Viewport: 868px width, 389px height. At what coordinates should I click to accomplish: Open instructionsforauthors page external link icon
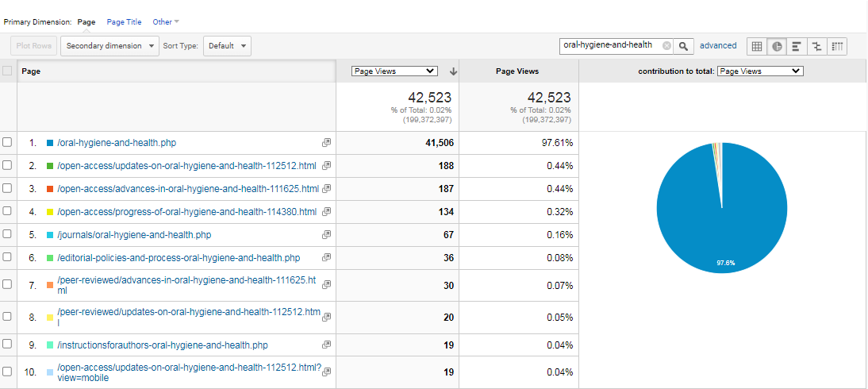click(327, 345)
